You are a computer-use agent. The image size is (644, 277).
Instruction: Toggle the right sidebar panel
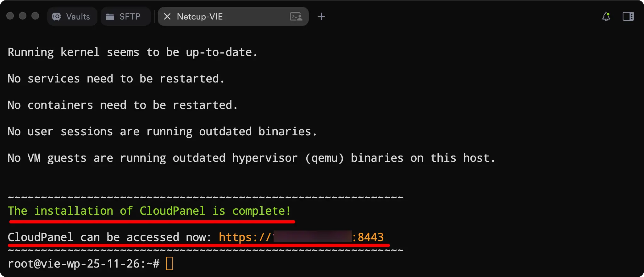pyautogui.click(x=628, y=16)
